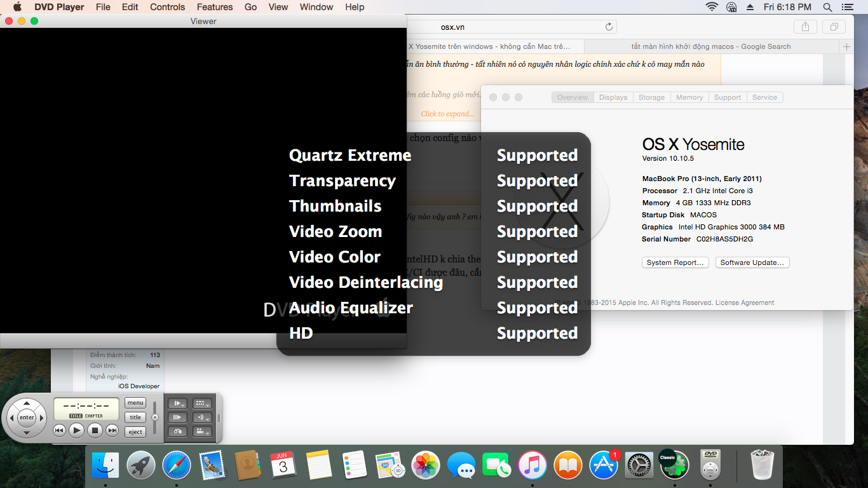Open the Controls menu

tap(168, 7)
